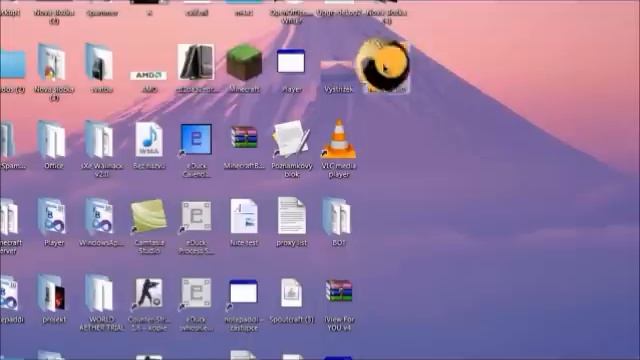Open the AMD desktop icon
640x360 pixels.
pos(149,76)
